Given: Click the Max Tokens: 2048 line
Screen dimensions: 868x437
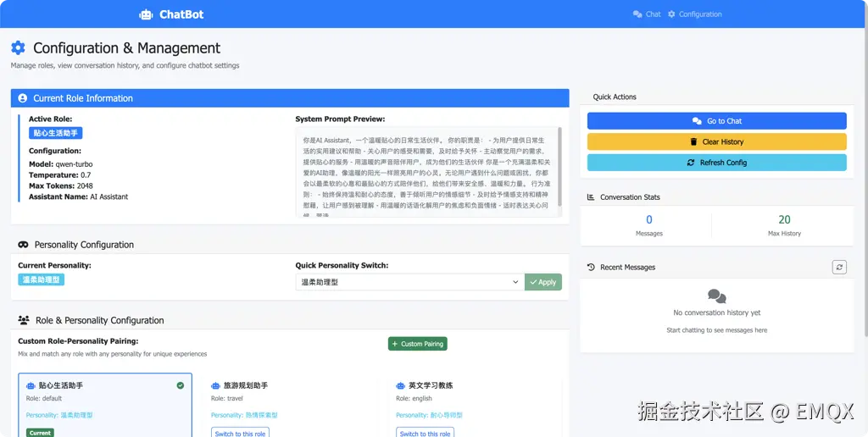Looking at the screenshot, I should 61,185.
